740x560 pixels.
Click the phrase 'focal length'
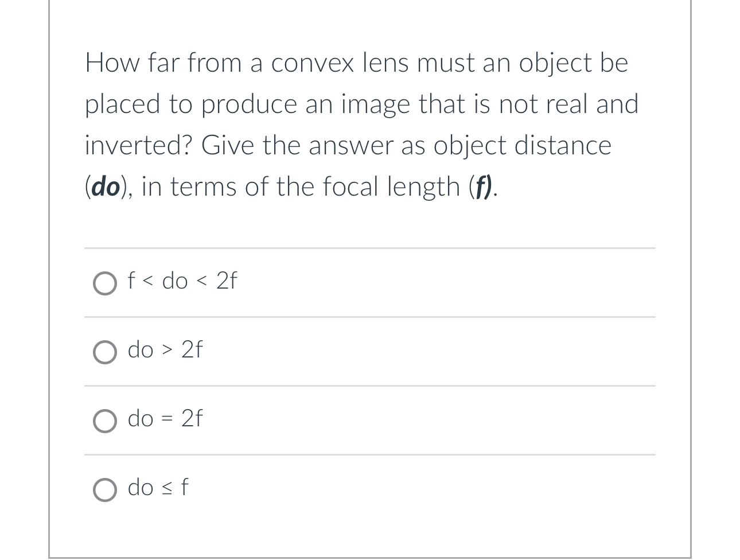point(391,187)
